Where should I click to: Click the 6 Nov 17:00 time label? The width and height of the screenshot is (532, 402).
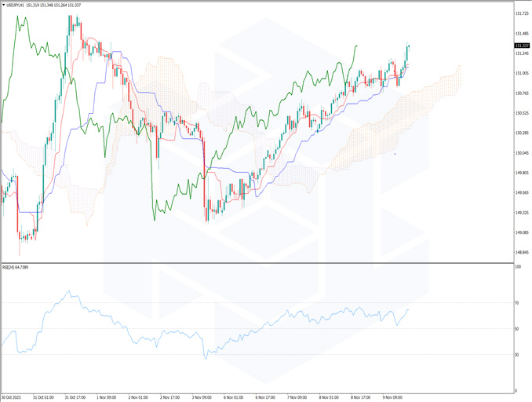265,397
